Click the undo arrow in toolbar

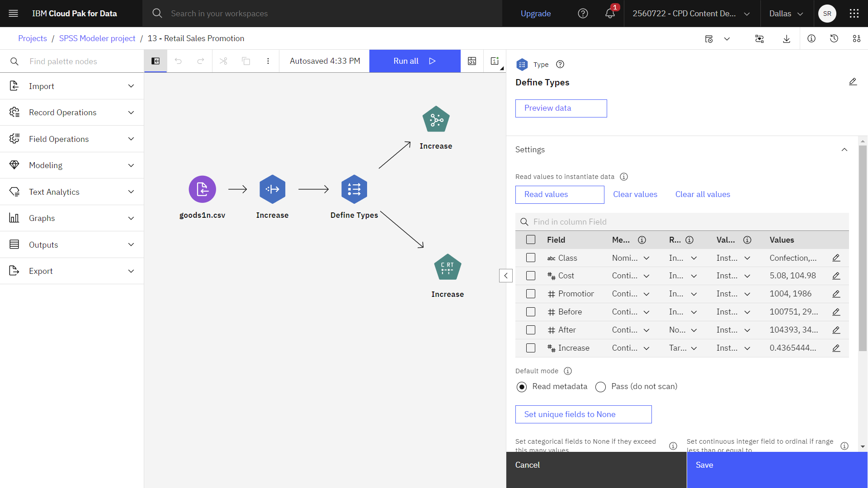178,61
